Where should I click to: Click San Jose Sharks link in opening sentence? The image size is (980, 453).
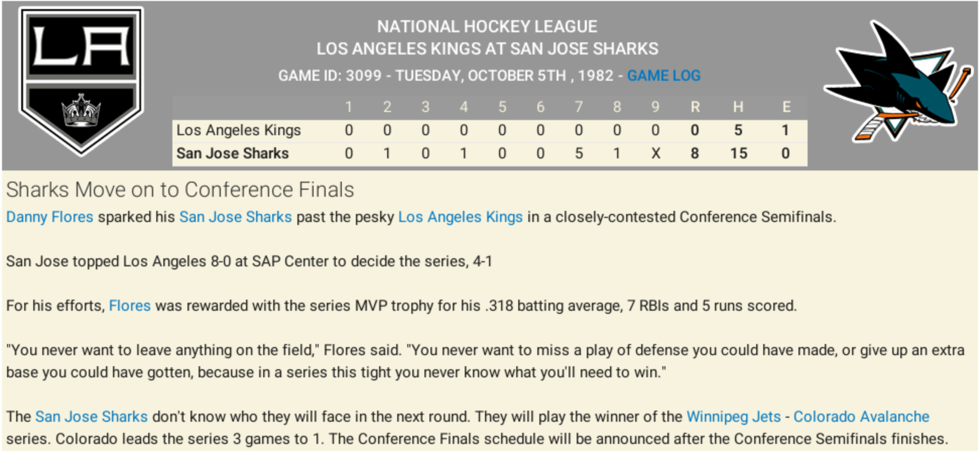click(235, 217)
